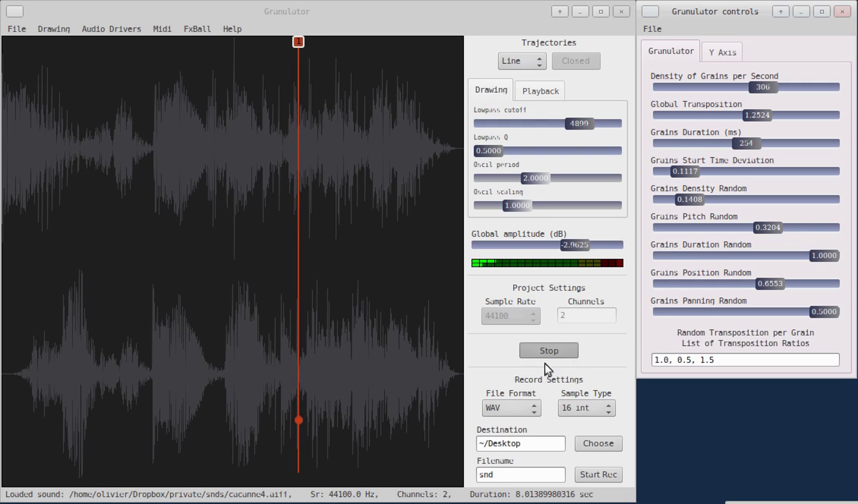Click the red trajectory marker labeled 1
Viewport: 858px width, 504px height.
coord(298,42)
